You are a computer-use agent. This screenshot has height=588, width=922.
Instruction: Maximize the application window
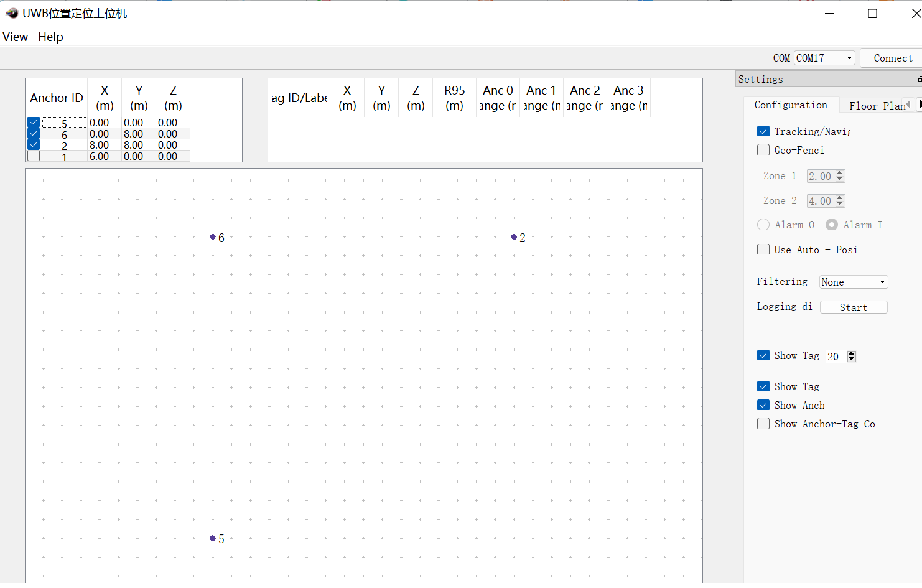[x=872, y=14]
